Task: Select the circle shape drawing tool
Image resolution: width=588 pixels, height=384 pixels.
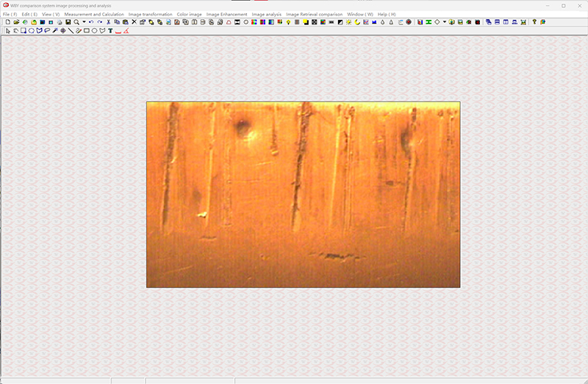Action: 94,31
